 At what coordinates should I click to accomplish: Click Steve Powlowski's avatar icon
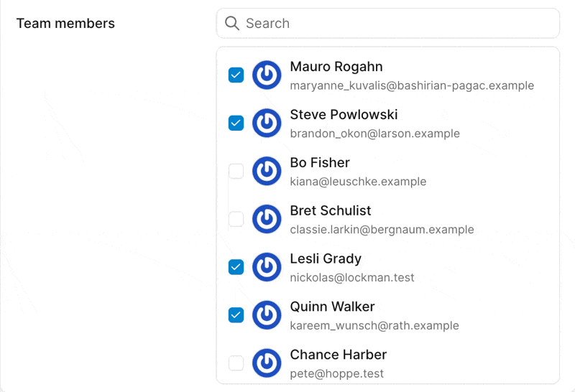point(267,123)
